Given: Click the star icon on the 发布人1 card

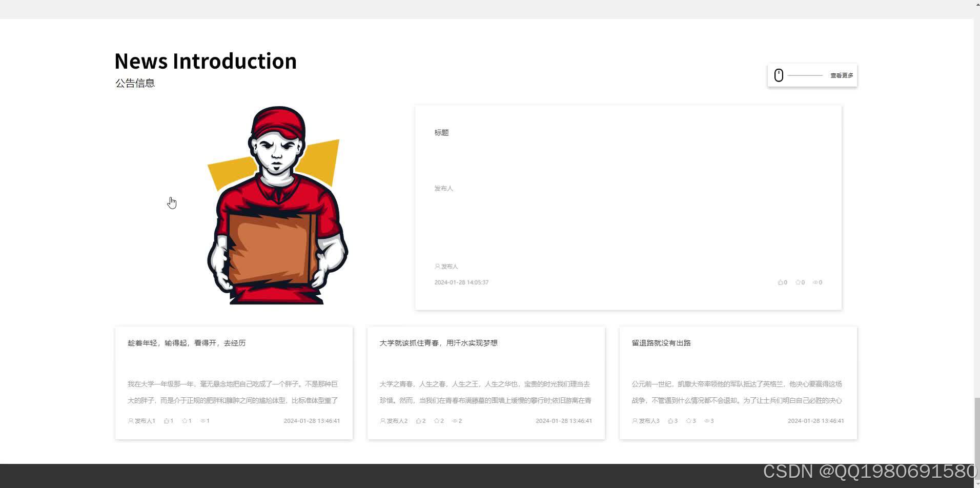Looking at the screenshot, I should (185, 421).
